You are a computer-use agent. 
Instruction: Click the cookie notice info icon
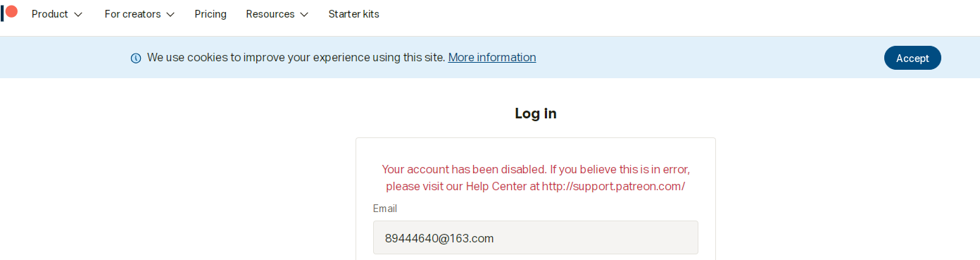click(136, 58)
